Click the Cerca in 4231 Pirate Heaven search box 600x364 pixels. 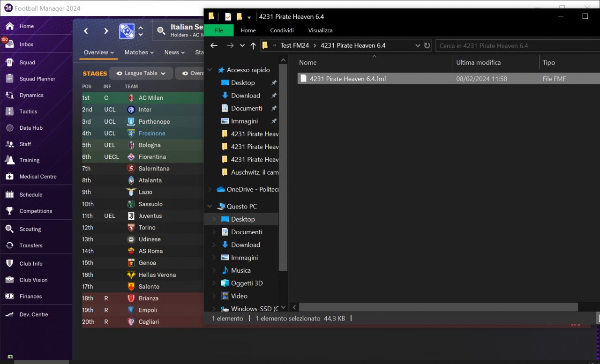(x=517, y=45)
